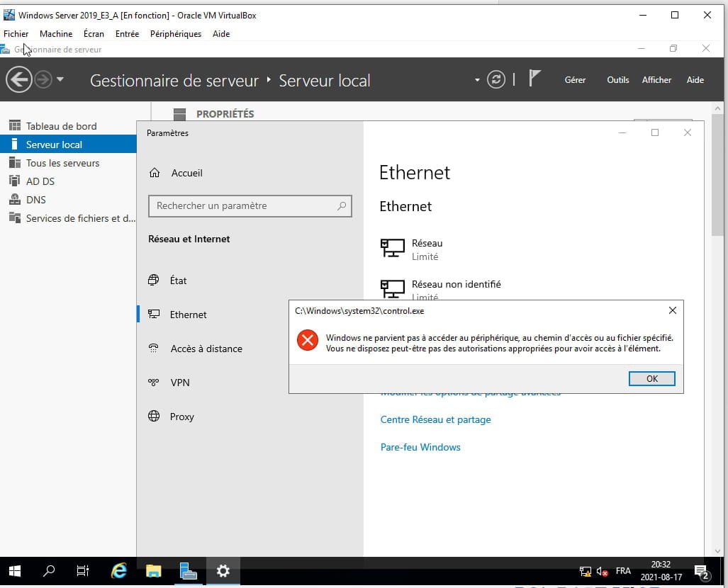
Task: Open the Pare-feu Windows link
Action: (420, 447)
